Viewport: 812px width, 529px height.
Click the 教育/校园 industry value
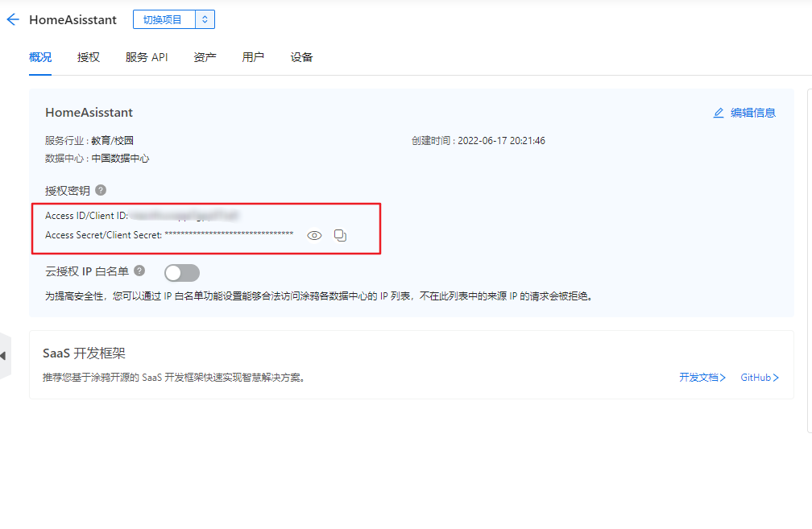113,141
